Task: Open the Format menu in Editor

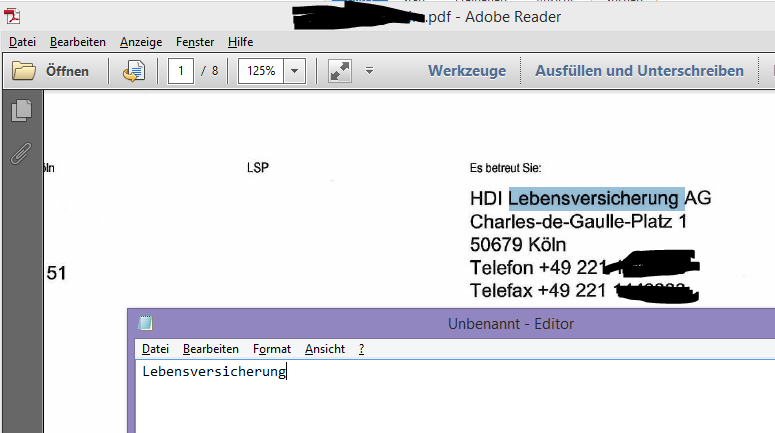Action: coord(272,349)
